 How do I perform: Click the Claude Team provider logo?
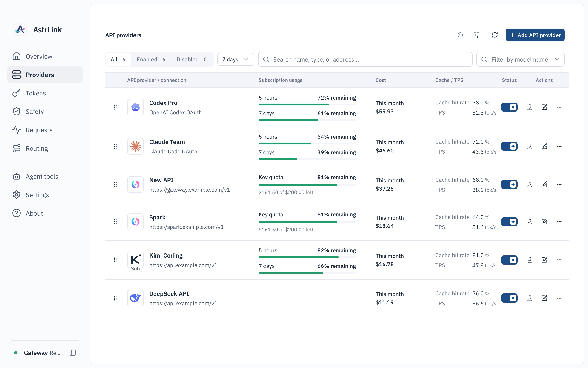coord(135,146)
